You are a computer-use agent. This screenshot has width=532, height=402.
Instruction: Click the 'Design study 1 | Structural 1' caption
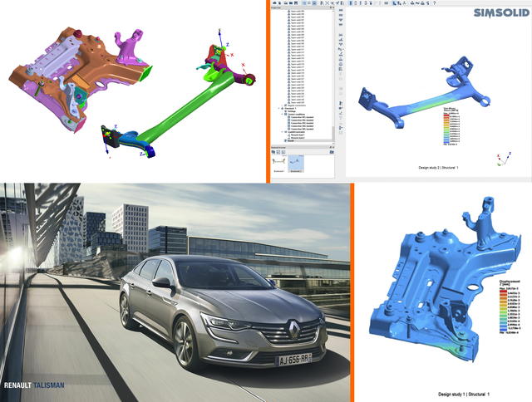[x=464, y=395]
